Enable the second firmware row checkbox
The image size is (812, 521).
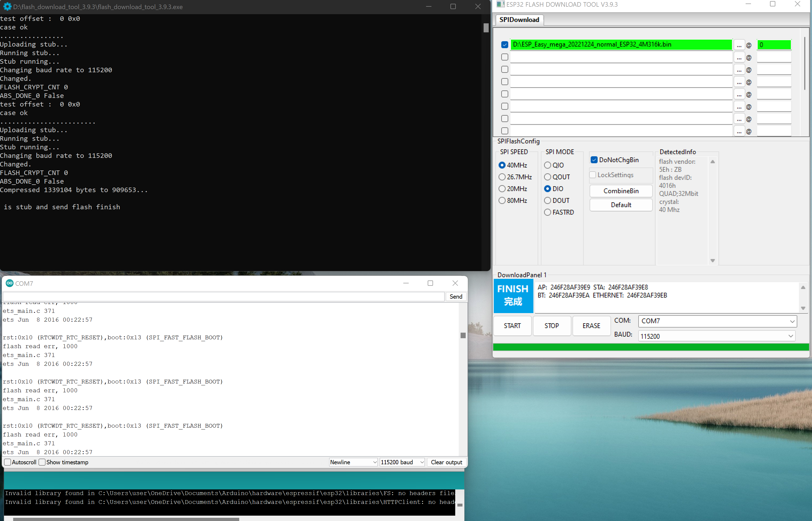504,57
